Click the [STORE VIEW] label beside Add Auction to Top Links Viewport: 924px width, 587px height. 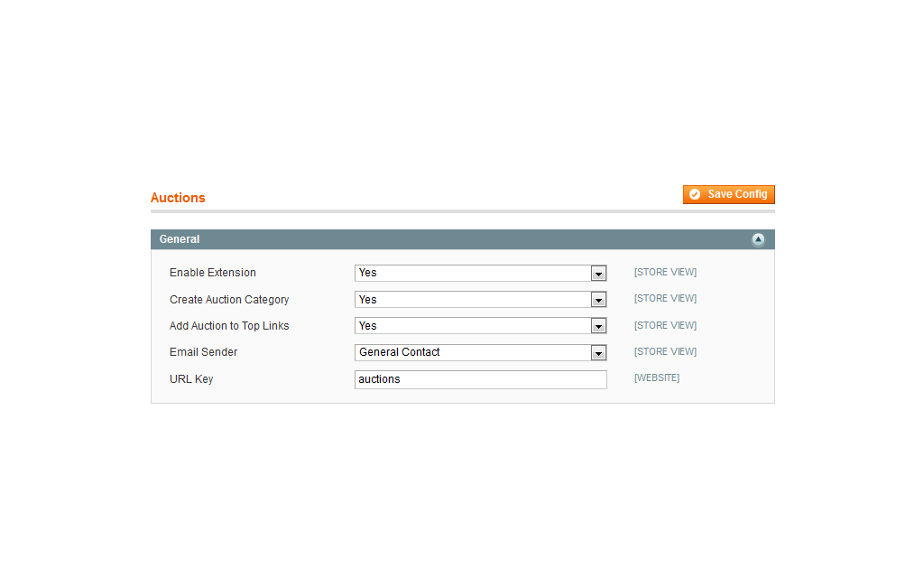pos(665,326)
